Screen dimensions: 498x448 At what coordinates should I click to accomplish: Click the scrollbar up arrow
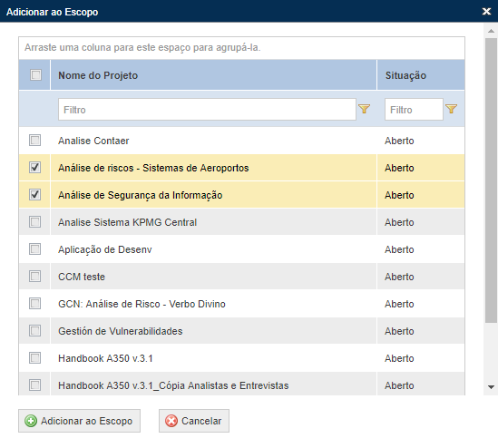pos(491,31)
